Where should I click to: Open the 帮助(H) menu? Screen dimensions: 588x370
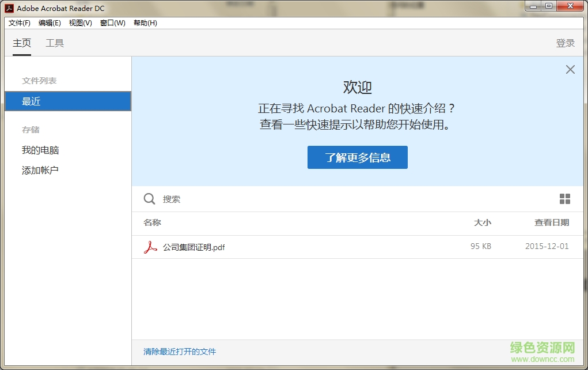[145, 23]
